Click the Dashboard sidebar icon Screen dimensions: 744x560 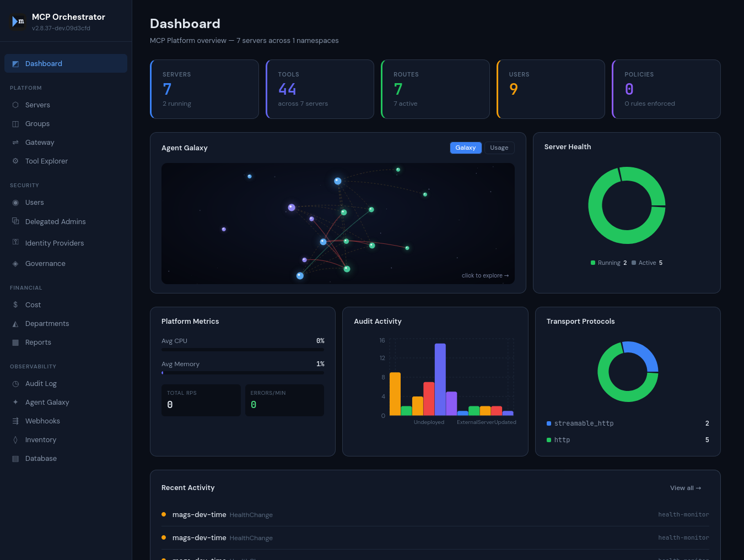15,64
